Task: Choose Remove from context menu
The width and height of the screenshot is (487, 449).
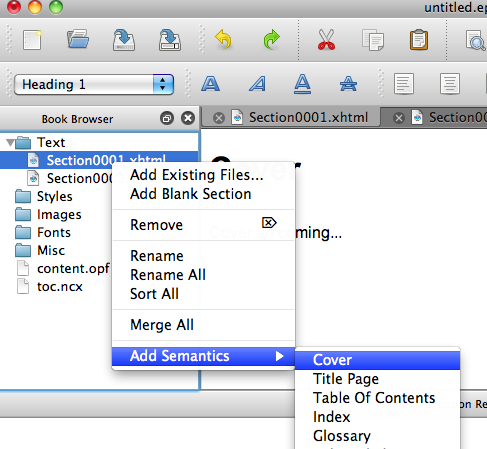Action: click(x=203, y=225)
